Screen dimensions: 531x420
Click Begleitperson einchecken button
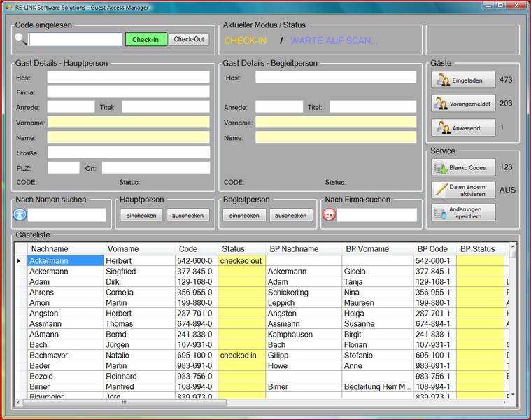coord(244,215)
